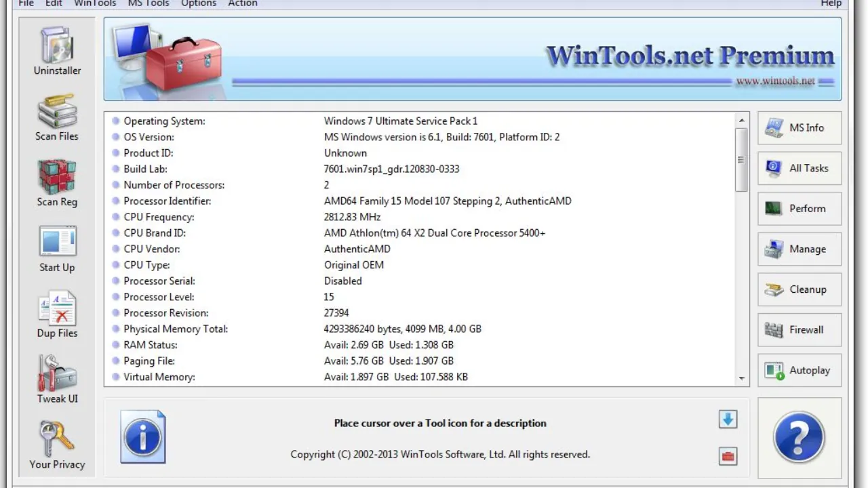Select the OS Version row
The width and height of the screenshot is (868, 488).
(x=420, y=138)
